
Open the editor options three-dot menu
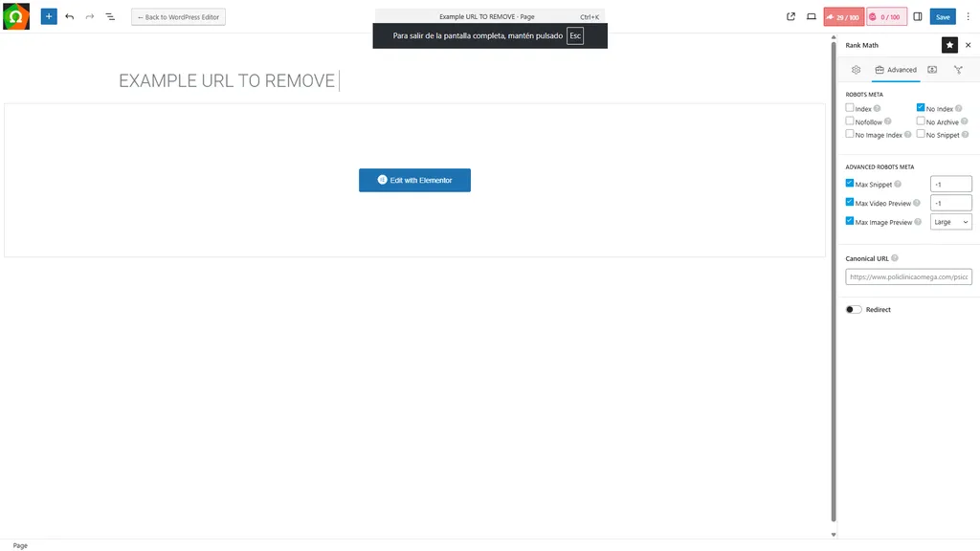[x=969, y=17]
